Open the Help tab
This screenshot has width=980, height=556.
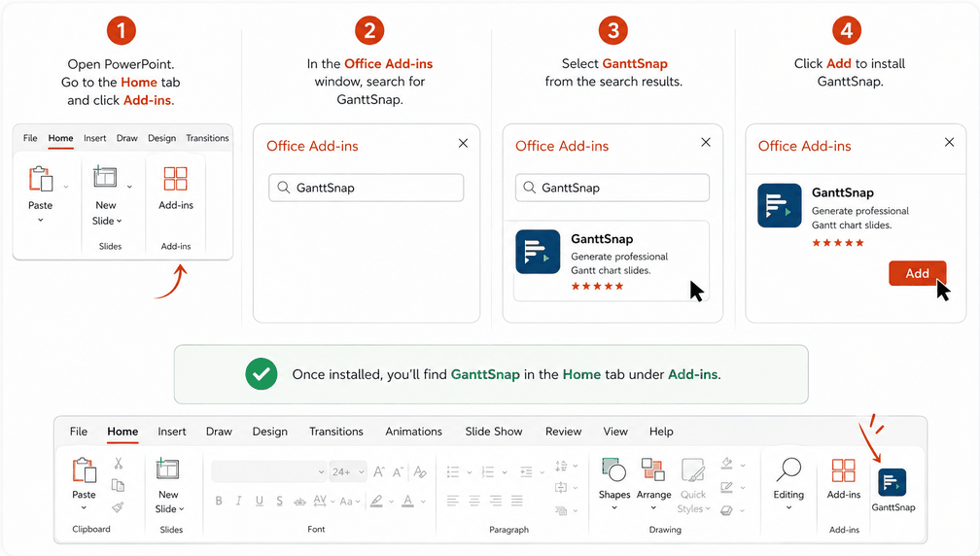(661, 431)
